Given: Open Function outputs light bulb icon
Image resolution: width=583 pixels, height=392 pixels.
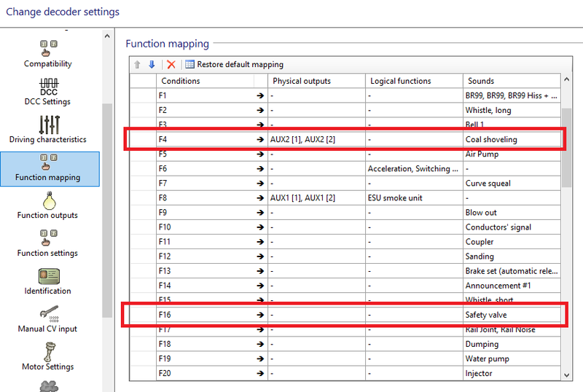Looking at the screenshot, I should pos(48,200).
